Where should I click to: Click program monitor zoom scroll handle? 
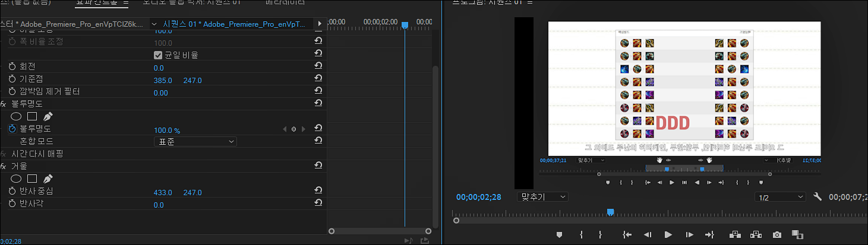(x=456, y=221)
